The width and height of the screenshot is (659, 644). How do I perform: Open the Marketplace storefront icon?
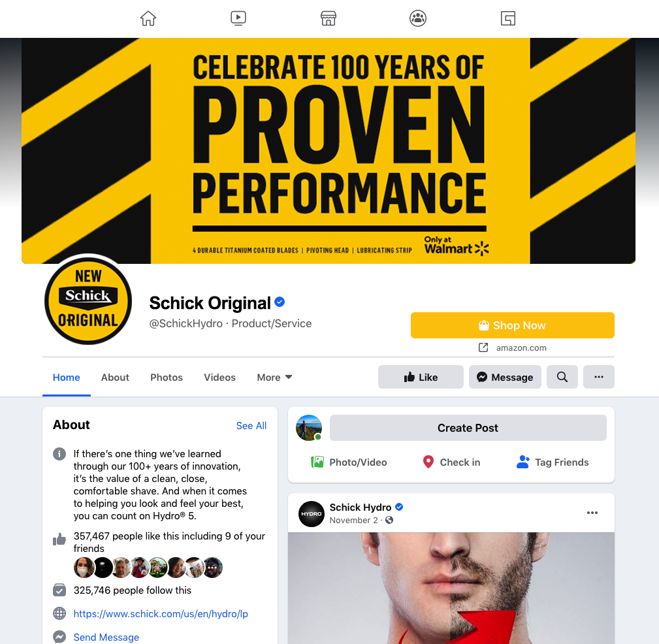tap(329, 18)
